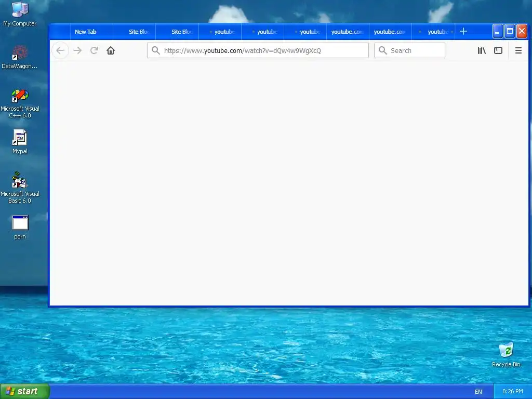Viewport: 532px width, 399px height.
Task: Select the DataWagon desktop shortcut
Action: click(20, 57)
